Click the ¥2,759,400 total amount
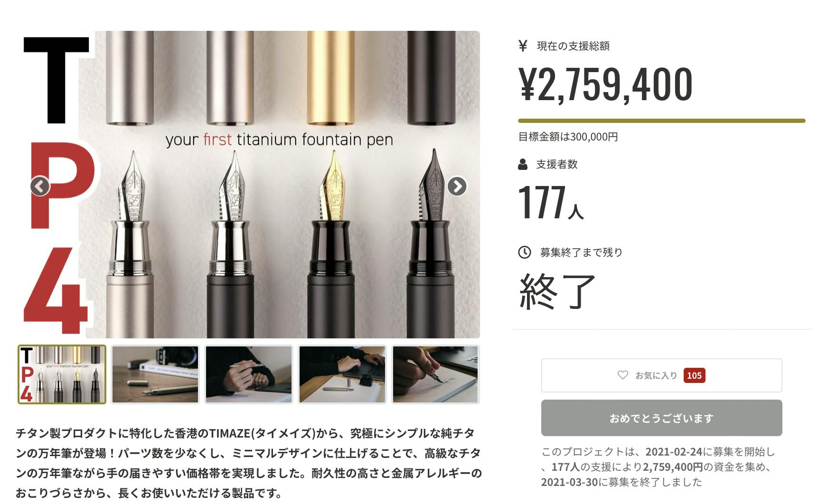The image size is (828, 504). point(605,84)
